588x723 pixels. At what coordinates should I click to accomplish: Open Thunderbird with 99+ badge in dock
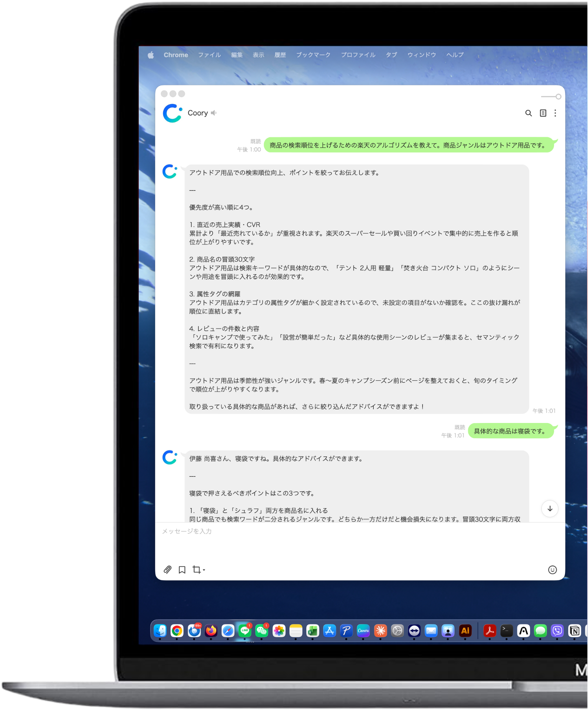point(194,631)
